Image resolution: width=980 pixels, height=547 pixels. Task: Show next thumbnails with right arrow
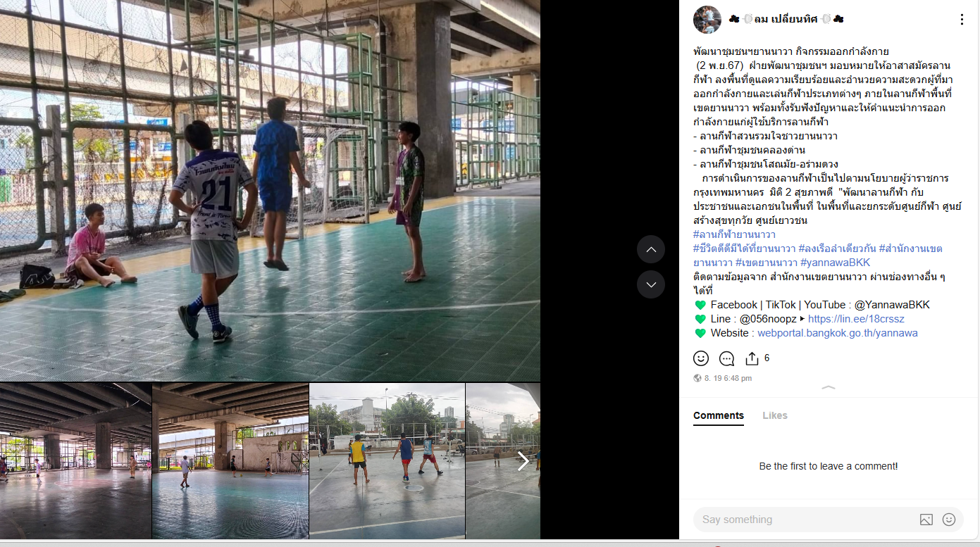coord(523,461)
